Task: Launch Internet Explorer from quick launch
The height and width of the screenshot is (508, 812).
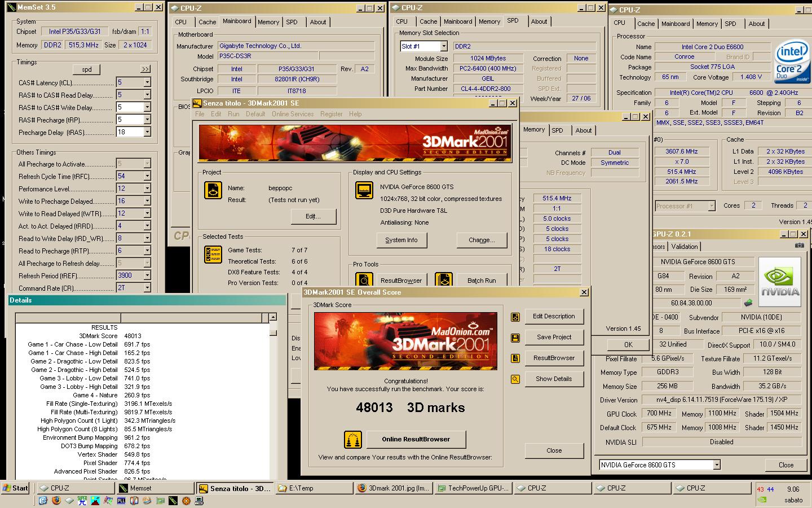Action: [x=43, y=500]
